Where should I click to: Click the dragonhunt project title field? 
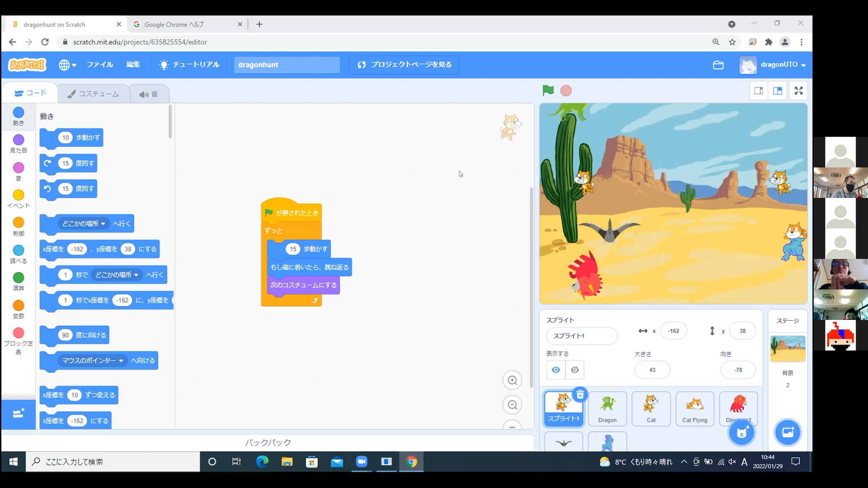287,65
